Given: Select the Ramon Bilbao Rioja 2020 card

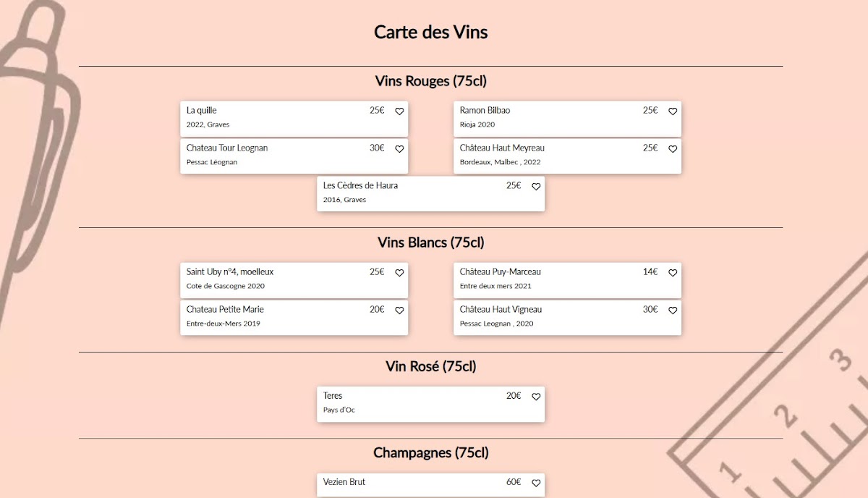Looking at the screenshot, I should point(550,118).
